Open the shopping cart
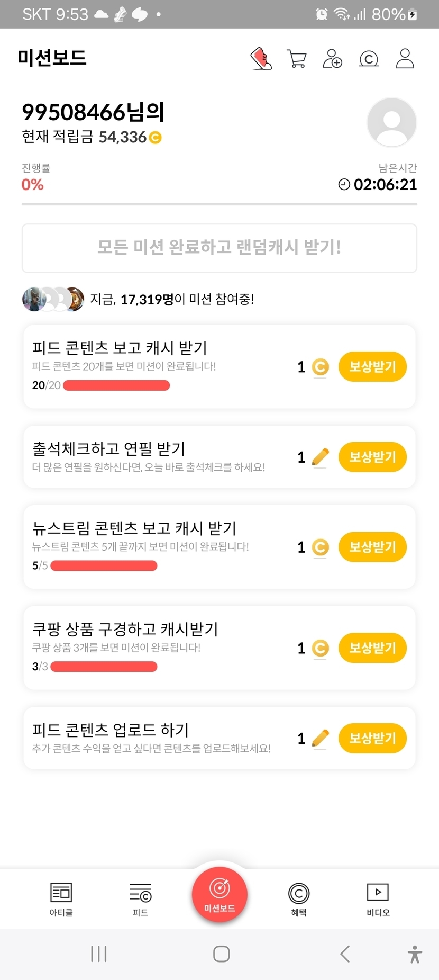Image resolution: width=439 pixels, height=980 pixels. 296,58
